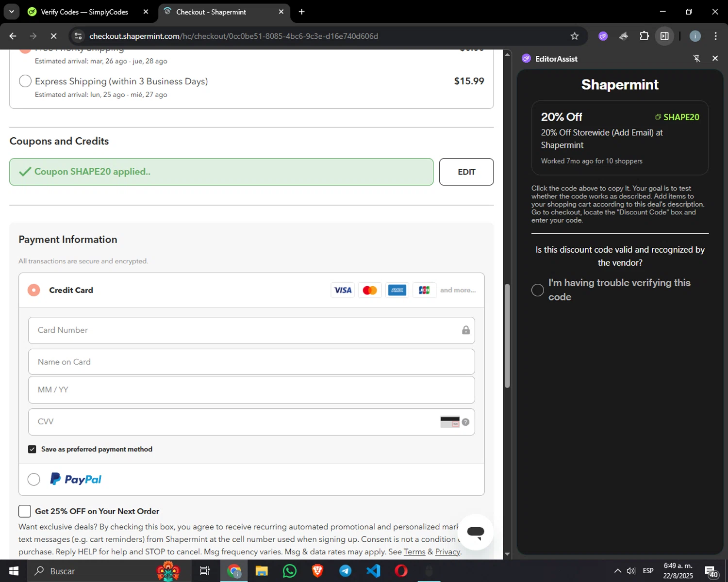Launch Opera browser from taskbar
This screenshot has width=728, height=582.
[401, 571]
